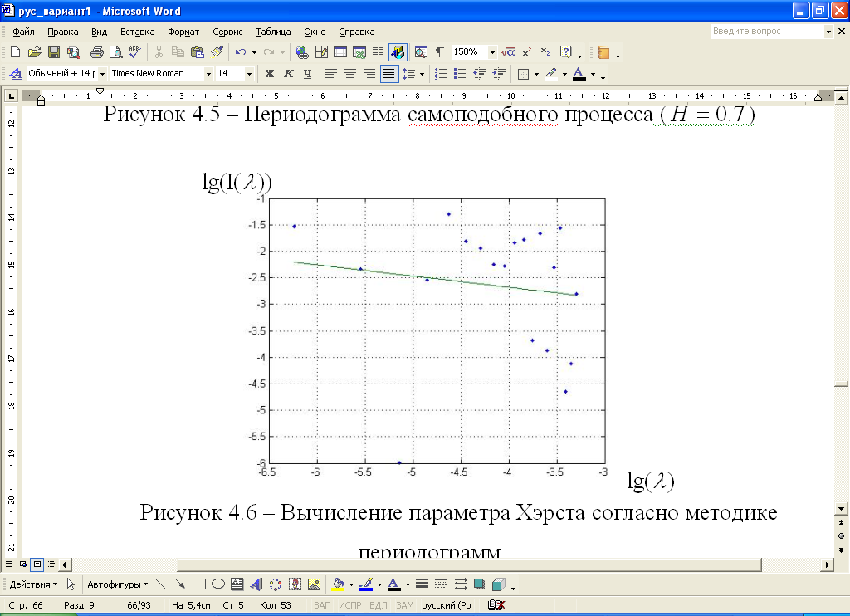This screenshot has width=850, height=616.
Task: Click in the Введите вопрос help field
Action: (x=766, y=32)
